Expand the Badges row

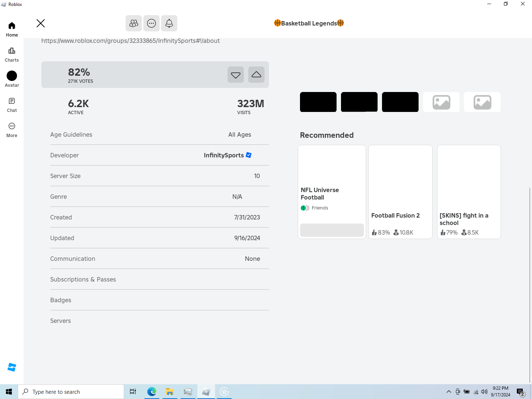[x=160, y=300]
